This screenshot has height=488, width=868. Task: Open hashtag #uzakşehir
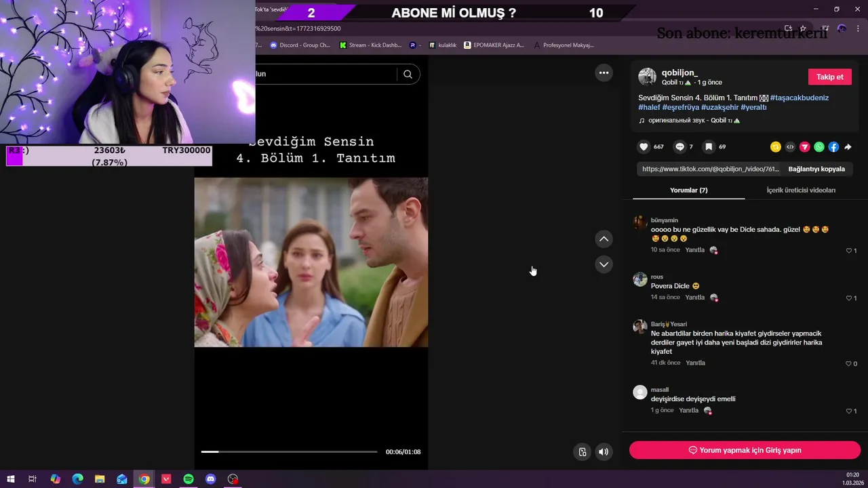pyautogui.click(x=719, y=107)
